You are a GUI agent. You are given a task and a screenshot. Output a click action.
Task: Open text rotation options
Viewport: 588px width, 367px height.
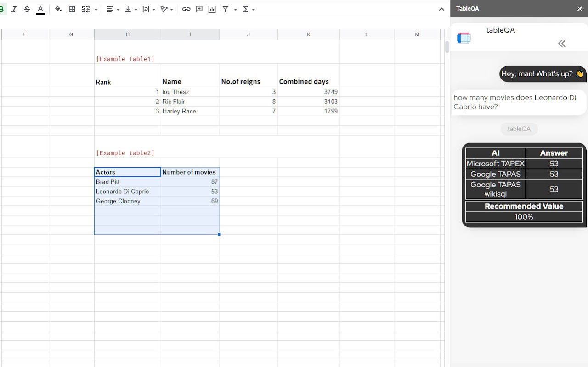point(167,9)
